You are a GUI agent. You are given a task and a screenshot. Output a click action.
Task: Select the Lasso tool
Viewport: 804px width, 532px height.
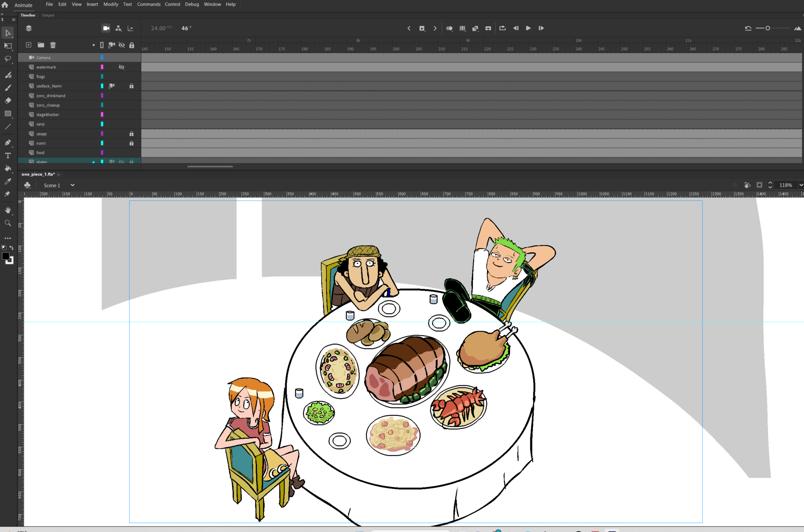tap(8, 59)
